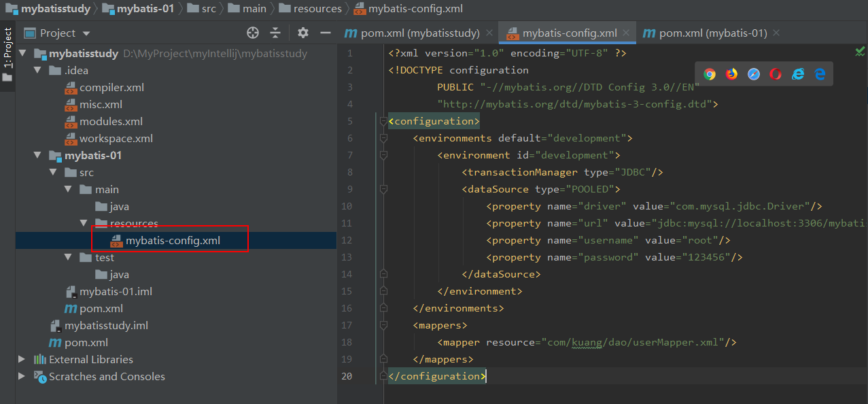This screenshot has height=404, width=868.
Task: Select the java folder under main
Action: [x=119, y=206]
